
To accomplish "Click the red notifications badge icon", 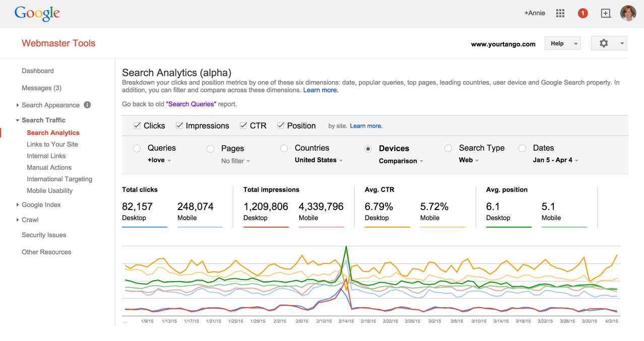I will (583, 14).
